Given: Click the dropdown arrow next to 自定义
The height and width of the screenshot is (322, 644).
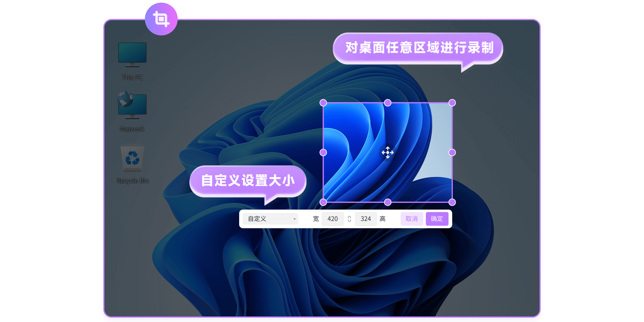Looking at the screenshot, I should 294,219.
